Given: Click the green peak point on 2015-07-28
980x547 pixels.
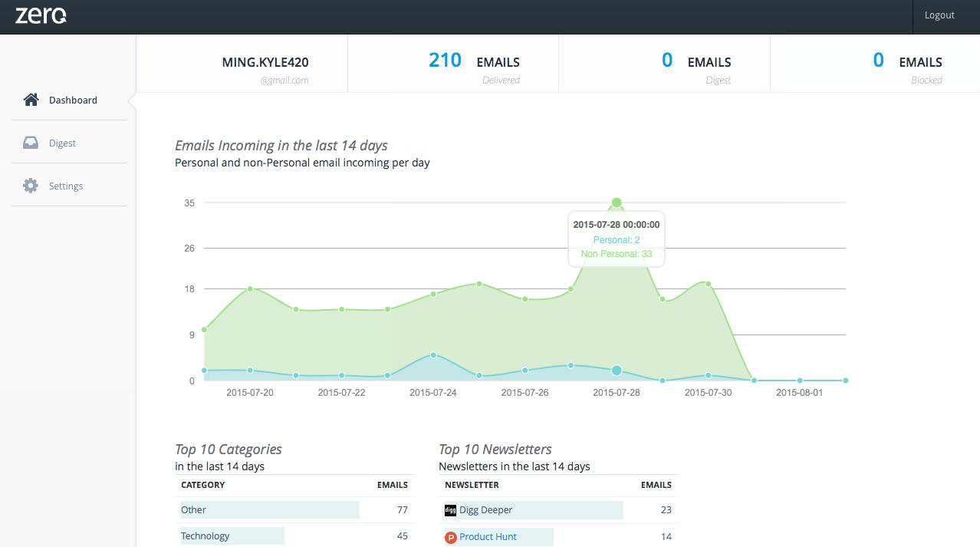Looking at the screenshot, I should (617, 203).
